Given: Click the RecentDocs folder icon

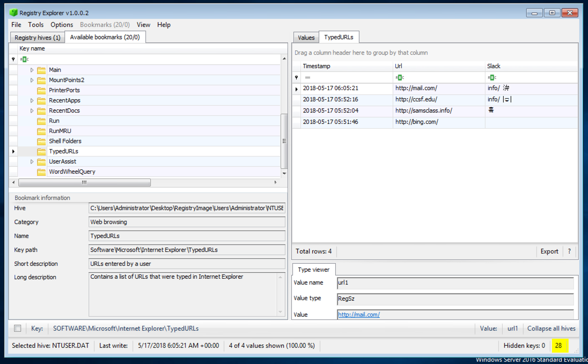Looking at the screenshot, I should tap(42, 110).
